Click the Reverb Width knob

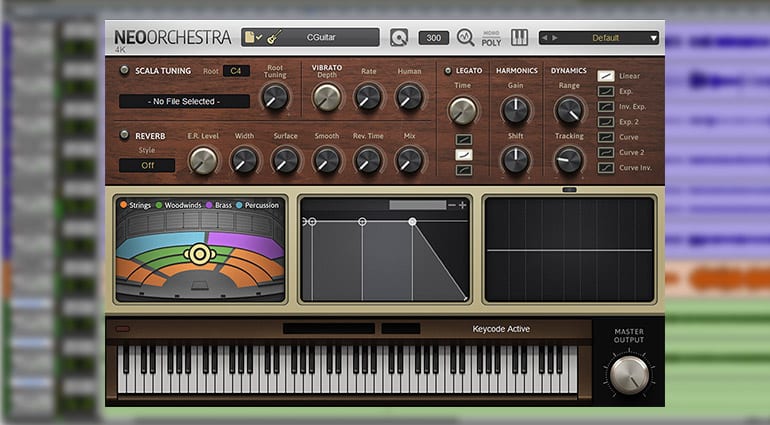click(x=244, y=161)
